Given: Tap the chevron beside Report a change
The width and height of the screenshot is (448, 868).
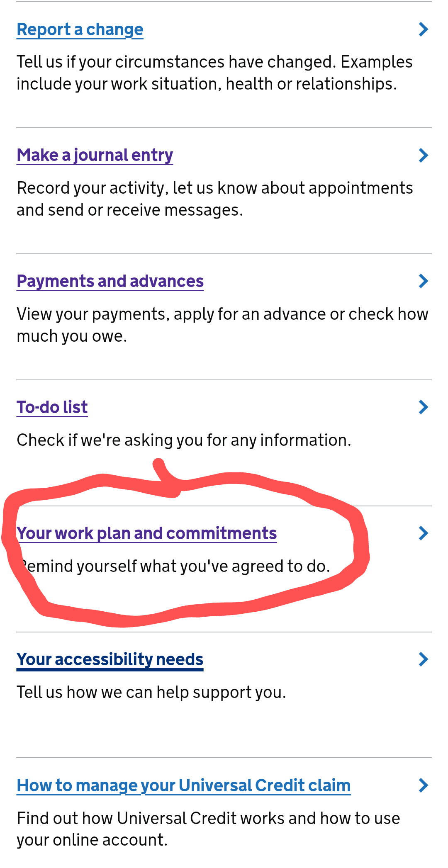Looking at the screenshot, I should (x=424, y=29).
